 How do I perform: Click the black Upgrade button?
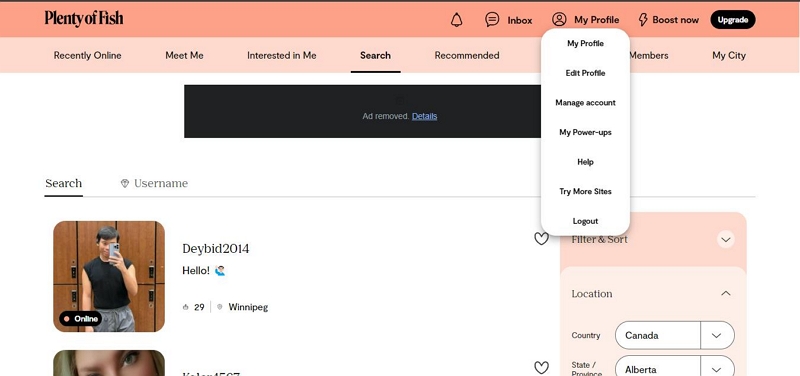tap(733, 20)
